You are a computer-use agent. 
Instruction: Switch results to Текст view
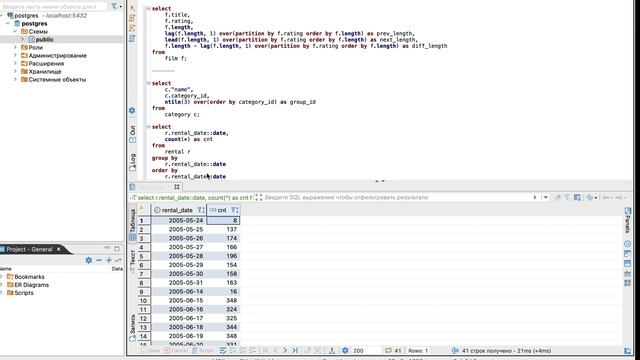click(x=133, y=261)
